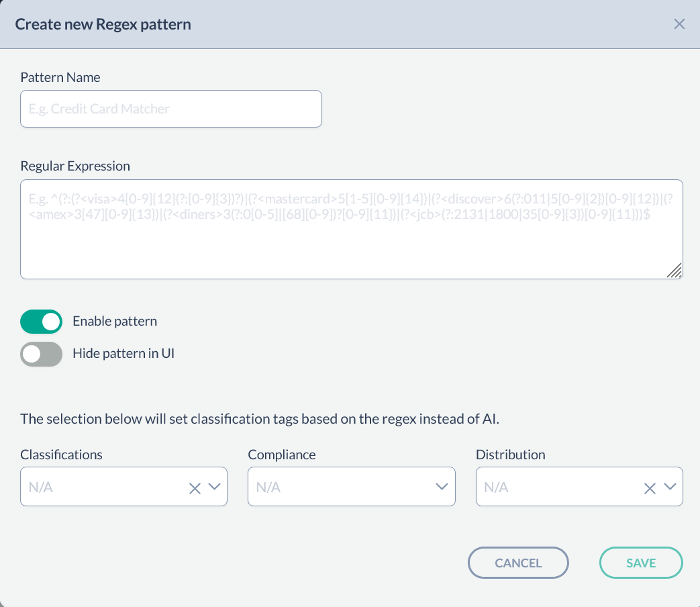Open the Distribution N/A select field
Screen dimensions: 700x607
tap(557, 487)
